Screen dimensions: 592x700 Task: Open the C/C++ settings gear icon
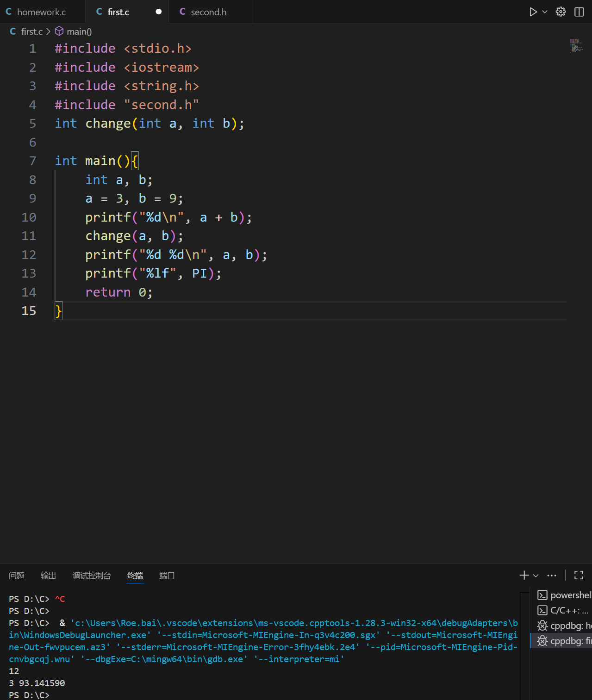(x=561, y=12)
